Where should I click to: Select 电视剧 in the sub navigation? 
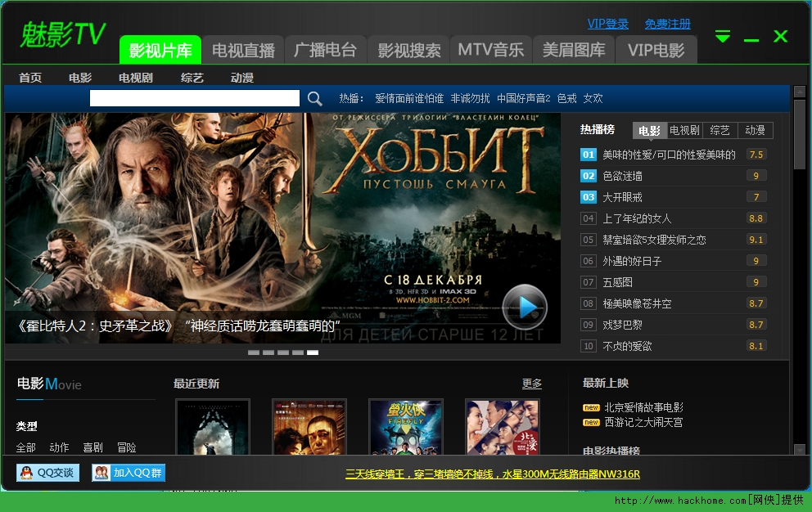tap(136, 78)
